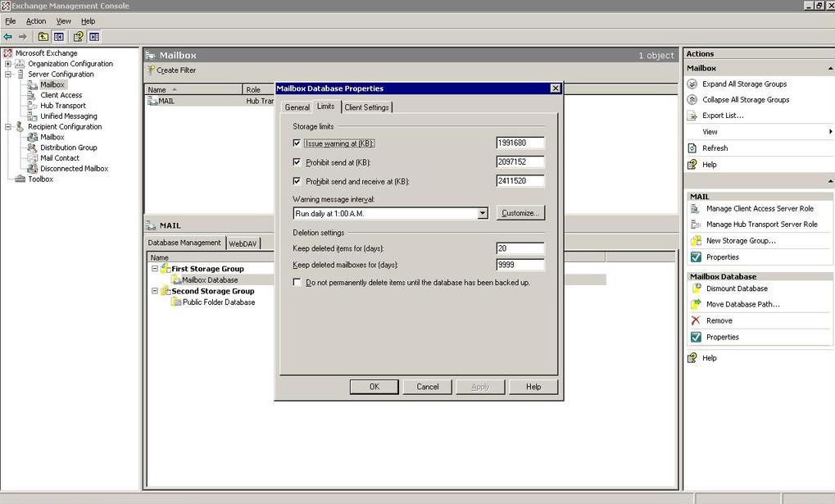
Task: Click the Create Filter link
Action: point(176,70)
